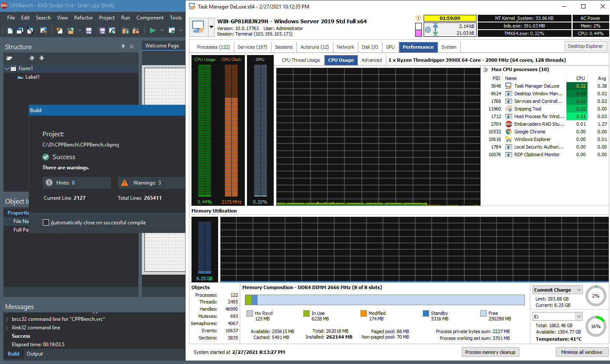Viewport: 610px width, 364px height.
Task: Open dropdown arrow next to computer icon
Action: [211, 28]
